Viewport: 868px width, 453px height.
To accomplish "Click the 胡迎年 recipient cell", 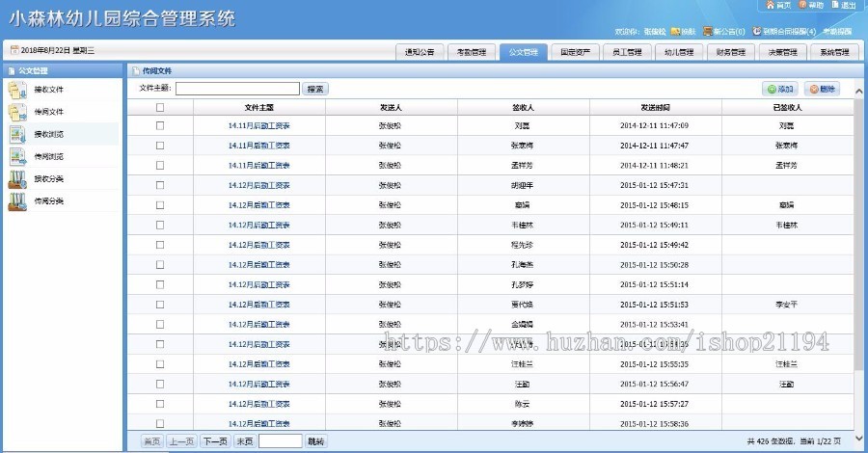I will pyautogui.click(x=522, y=185).
